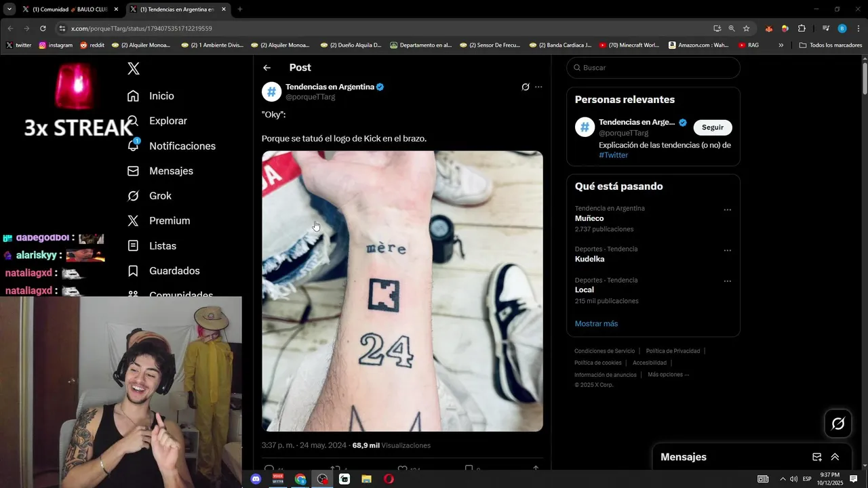This screenshot has height=488, width=868.
Task: Click the 68,9 mil Visualizaciones count
Action: coord(391,446)
